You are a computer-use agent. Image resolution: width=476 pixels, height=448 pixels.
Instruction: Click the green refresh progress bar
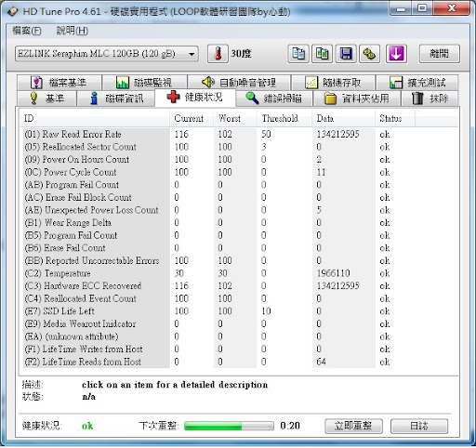coord(229,426)
